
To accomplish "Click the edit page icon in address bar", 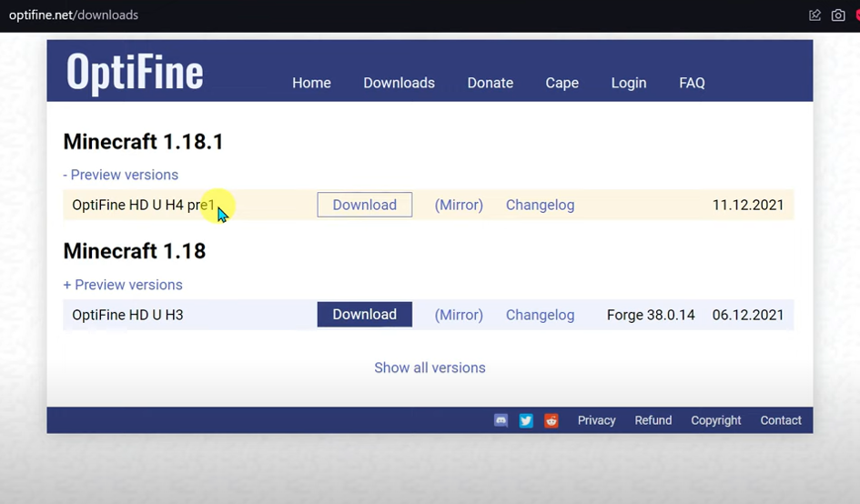I will [814, 15].
